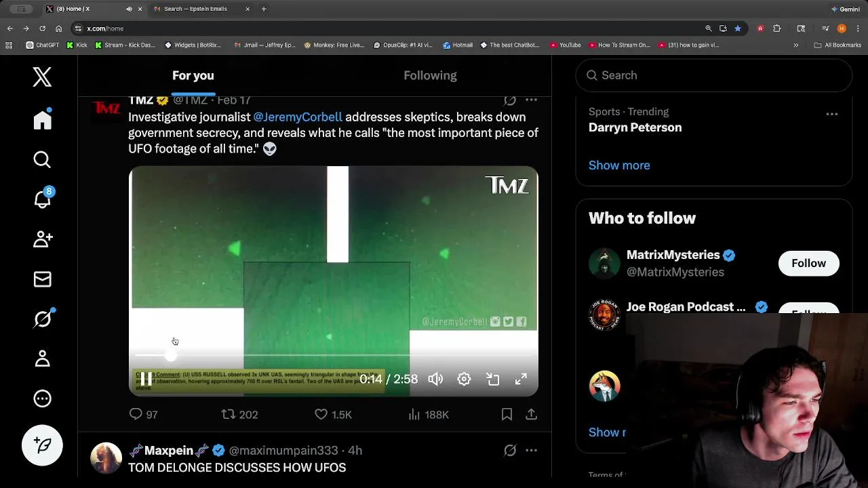
Task: Open Darryn Peterson trending topic
Action: point(635,127)
